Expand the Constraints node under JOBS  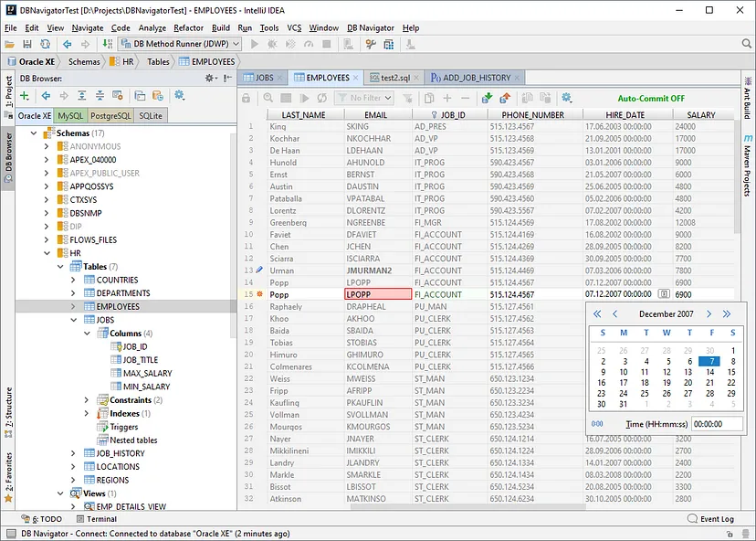tap(87, 400)
